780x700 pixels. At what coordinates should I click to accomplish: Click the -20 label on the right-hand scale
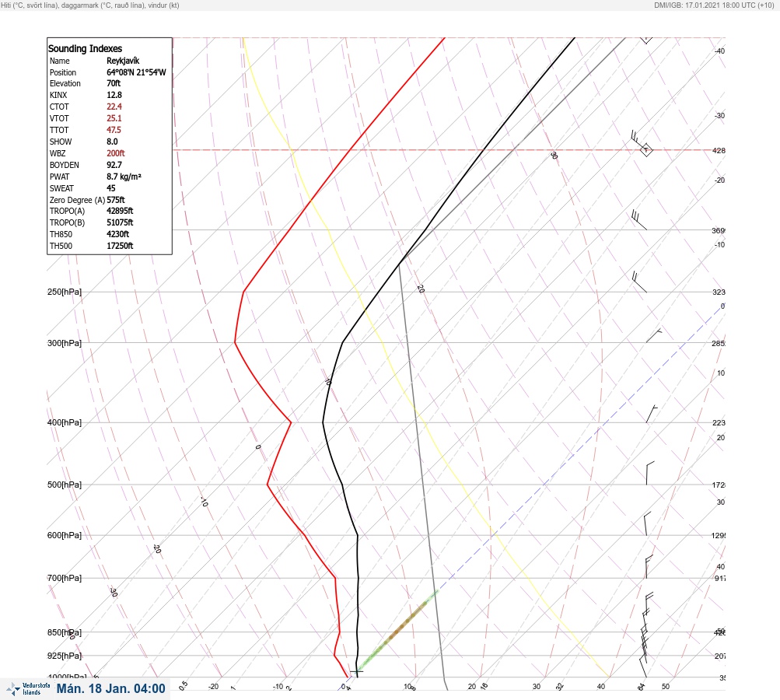pyautogui.click(x=720, y=180)
